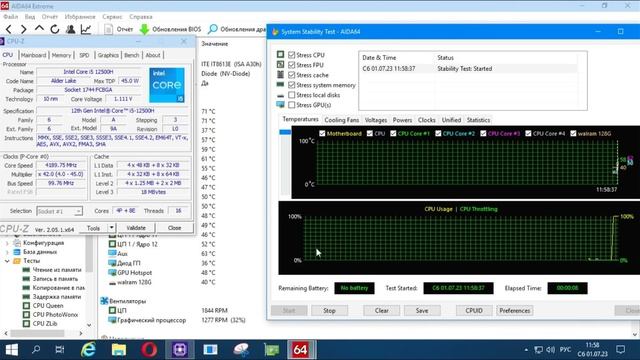Viewport: 640px width, 360px height.
Task: Click the Clear button
Action: point(382,311)
